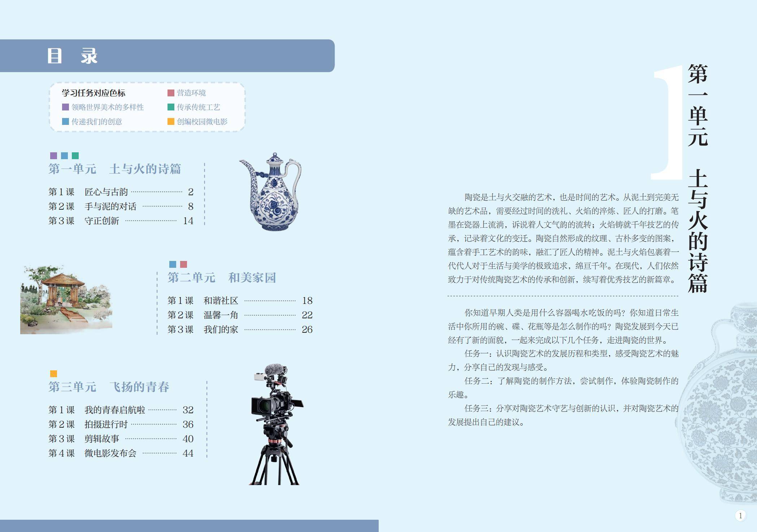This screenshot has width=757, height=532.
Task: Click page number 1 at bottom right
Action: pos(740,515)
